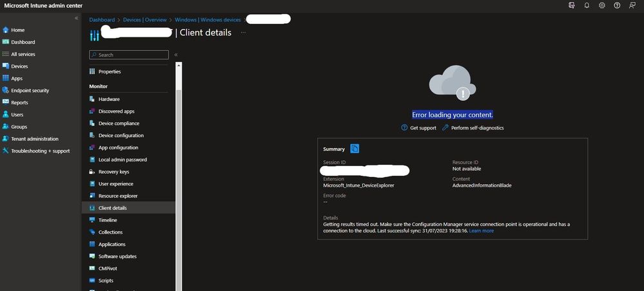Go to Devices | Overview breadcrumb

click(x=145, y=20)
